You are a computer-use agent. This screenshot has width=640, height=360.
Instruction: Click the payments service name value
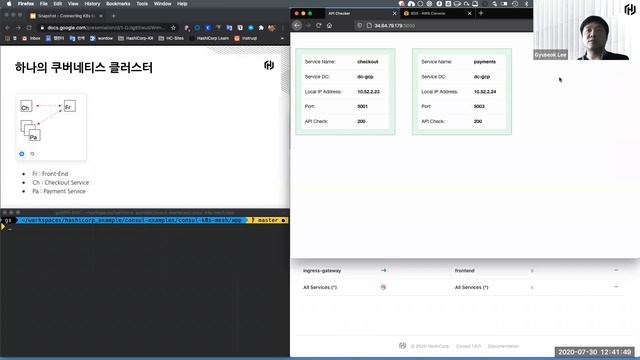point(485,62)
